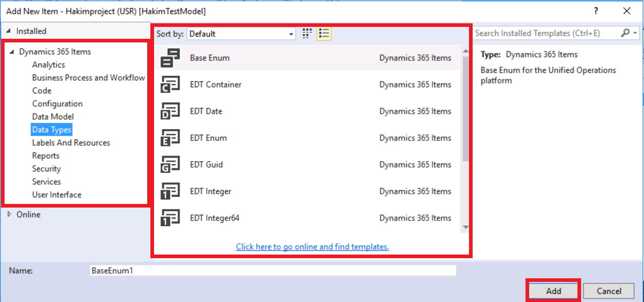Click the scrollbar down arrow
Screen dimensions: 644x302
tap(465, 227)
